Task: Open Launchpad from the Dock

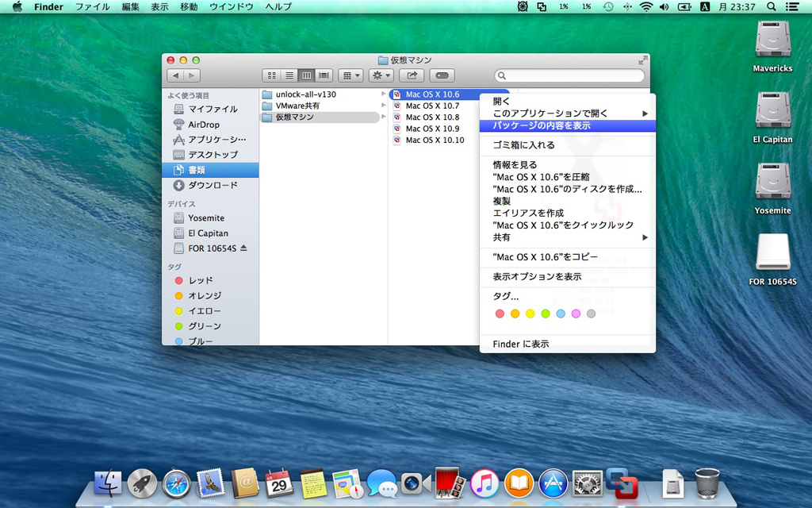Action: 143,483
